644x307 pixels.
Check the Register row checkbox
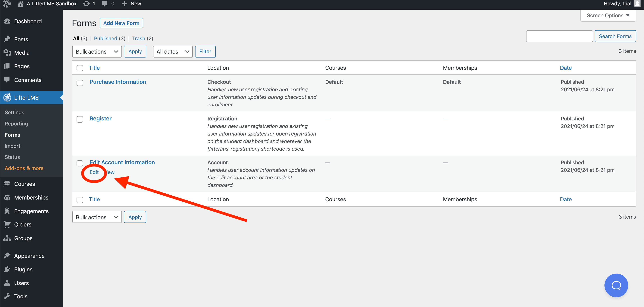click(80, 119)
